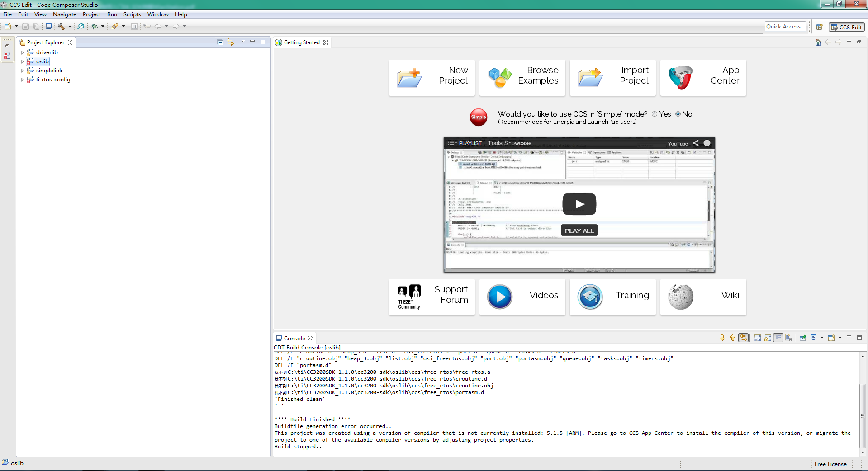Click the flashlight toolbar icon
Image resolution: width=868 pixels, height=471 pixels.
click(115, 26)
